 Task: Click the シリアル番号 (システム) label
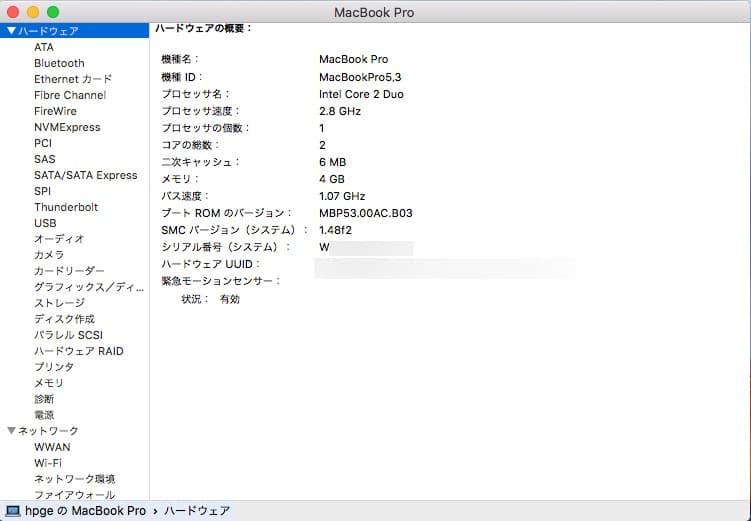(x=225, y=247)
